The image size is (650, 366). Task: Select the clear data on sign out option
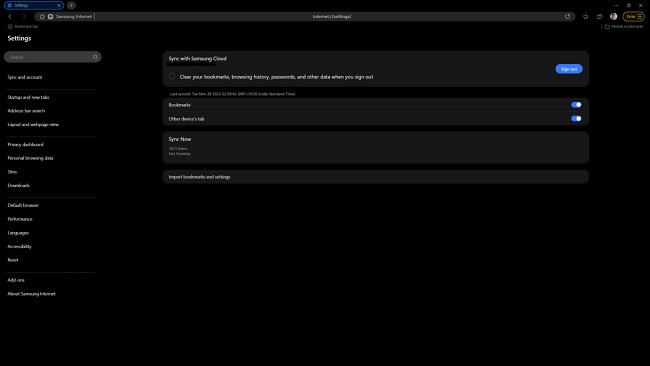click(x=172, y=77)
